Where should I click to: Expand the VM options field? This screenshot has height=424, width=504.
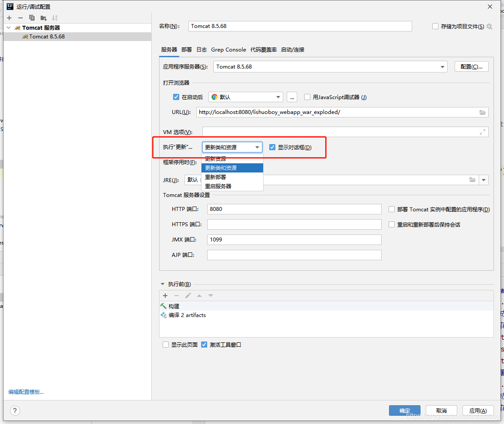click(483, 132)
